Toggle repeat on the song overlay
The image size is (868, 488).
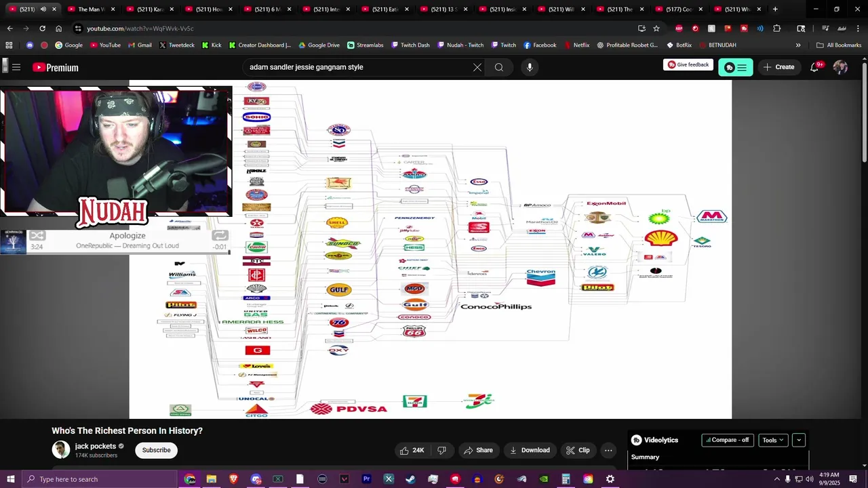[220, 236]
